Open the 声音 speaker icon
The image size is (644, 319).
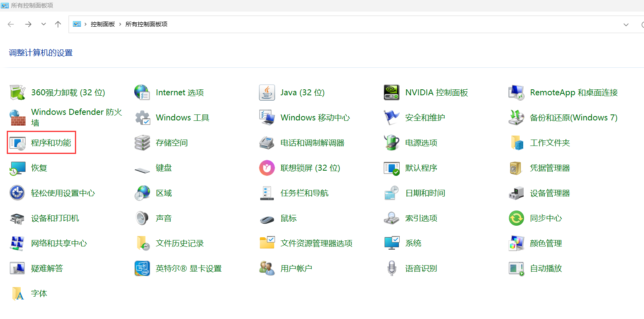coord(142,218)
